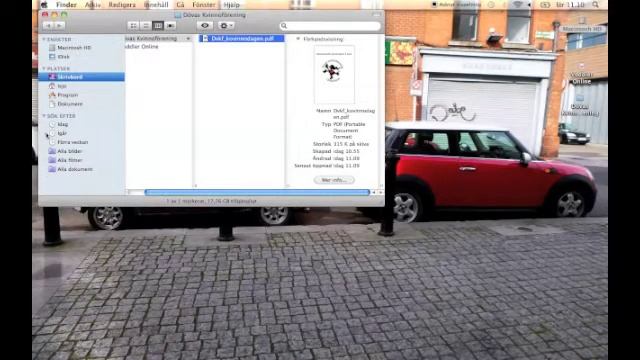Select Macintosh HD desktop icon
Image resolution: width=640 pixels, height=360 pixels.
582,24
